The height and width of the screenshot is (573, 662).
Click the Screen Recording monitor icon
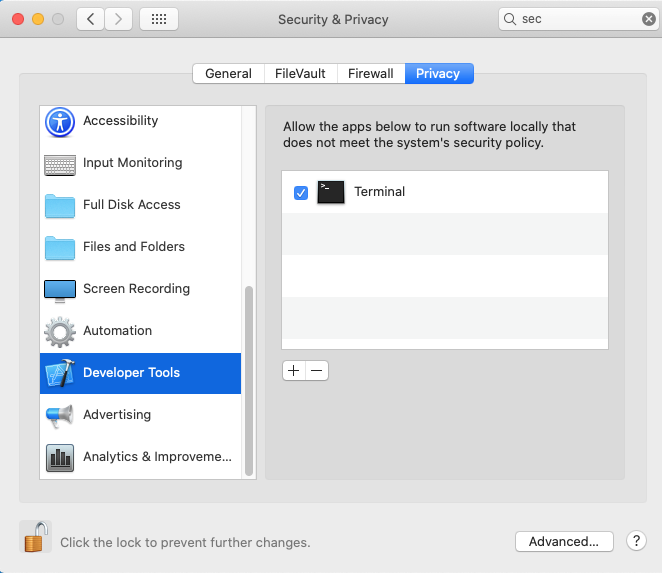click(x=60, y=291)
